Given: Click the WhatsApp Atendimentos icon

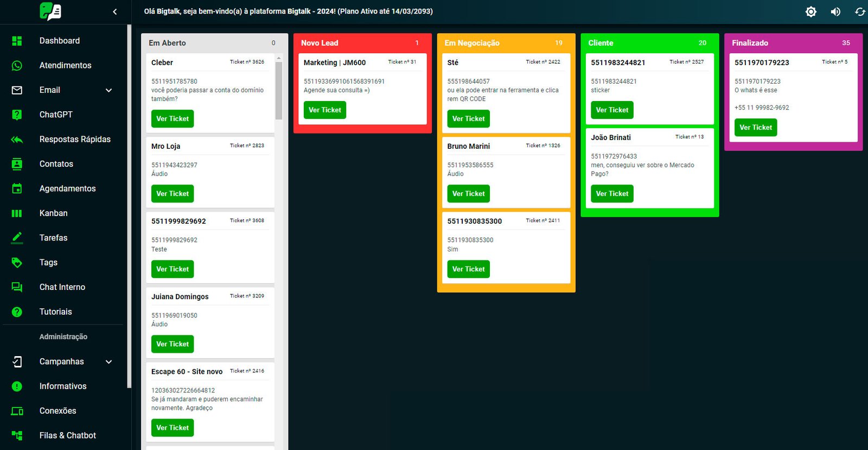Looking at the screenshot, I should click(17, 66).
